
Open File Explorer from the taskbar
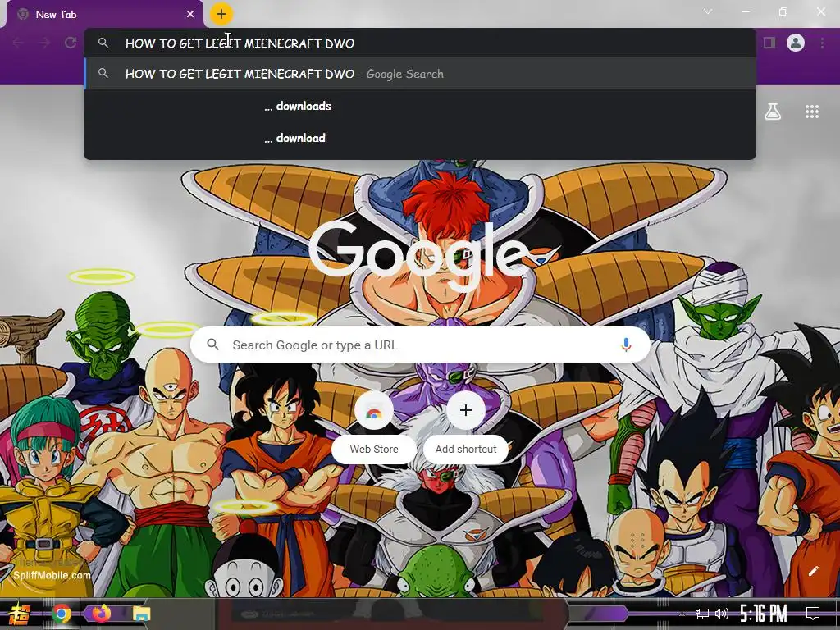pos(141,614)
